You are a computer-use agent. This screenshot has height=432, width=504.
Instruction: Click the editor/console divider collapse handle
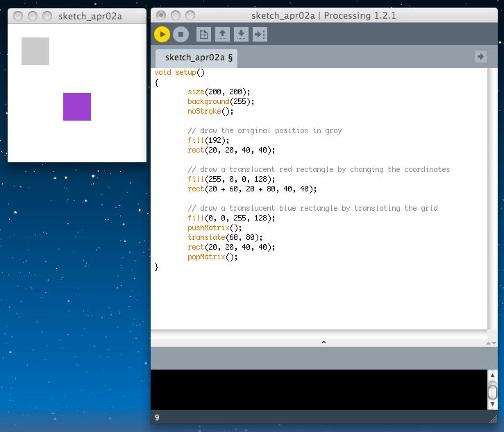323,343
